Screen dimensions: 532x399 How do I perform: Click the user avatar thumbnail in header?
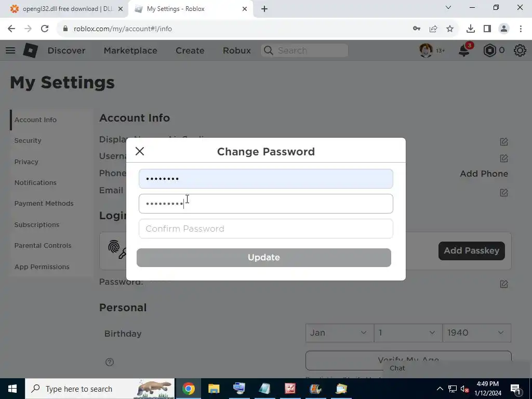point(426,50)
